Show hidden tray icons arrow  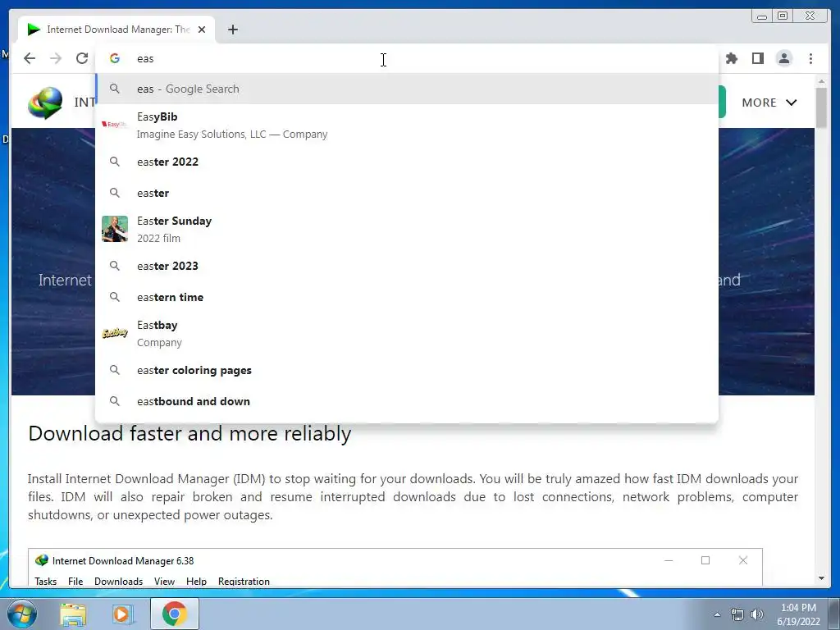717,614
